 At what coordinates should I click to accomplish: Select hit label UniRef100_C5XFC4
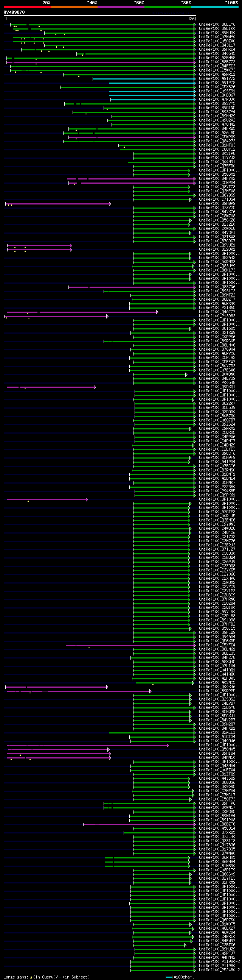tap(217, 645)
